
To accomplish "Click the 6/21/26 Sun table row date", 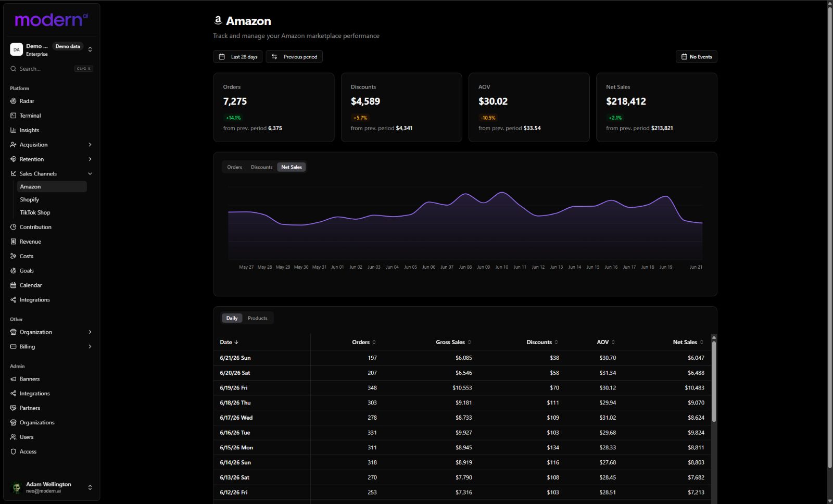I will (x=235, y=358).
